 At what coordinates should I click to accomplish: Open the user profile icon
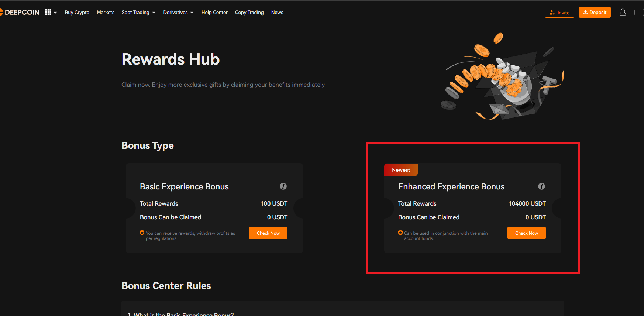tap(623, 12)
